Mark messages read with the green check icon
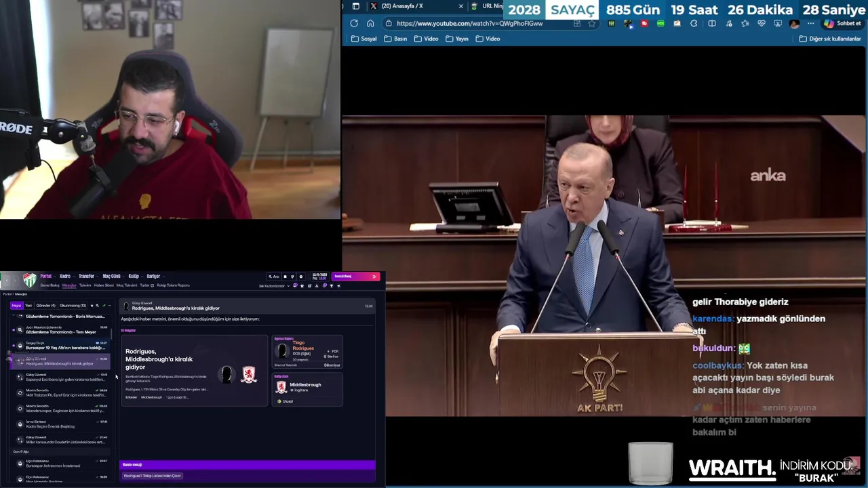 point(104,306)
